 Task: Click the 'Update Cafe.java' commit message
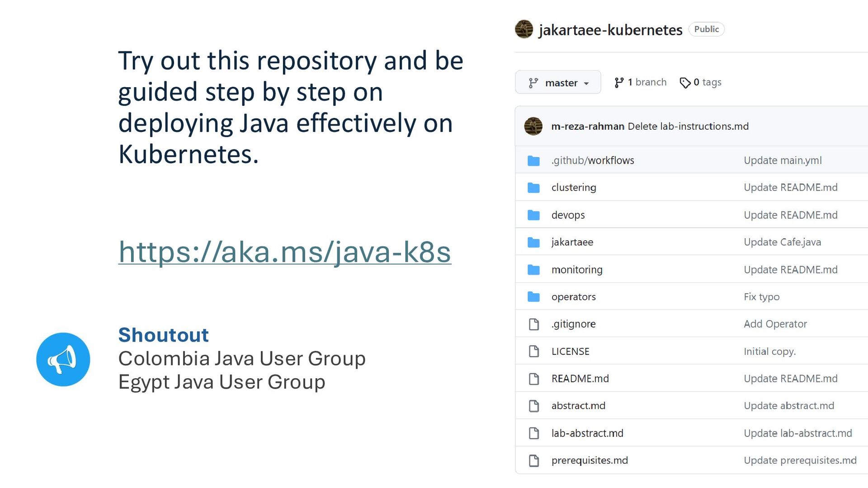[782, 242]
